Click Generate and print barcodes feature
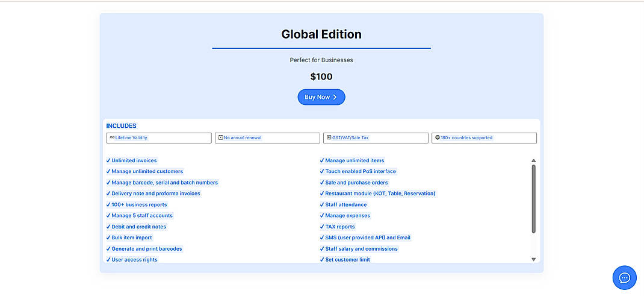 144,249
